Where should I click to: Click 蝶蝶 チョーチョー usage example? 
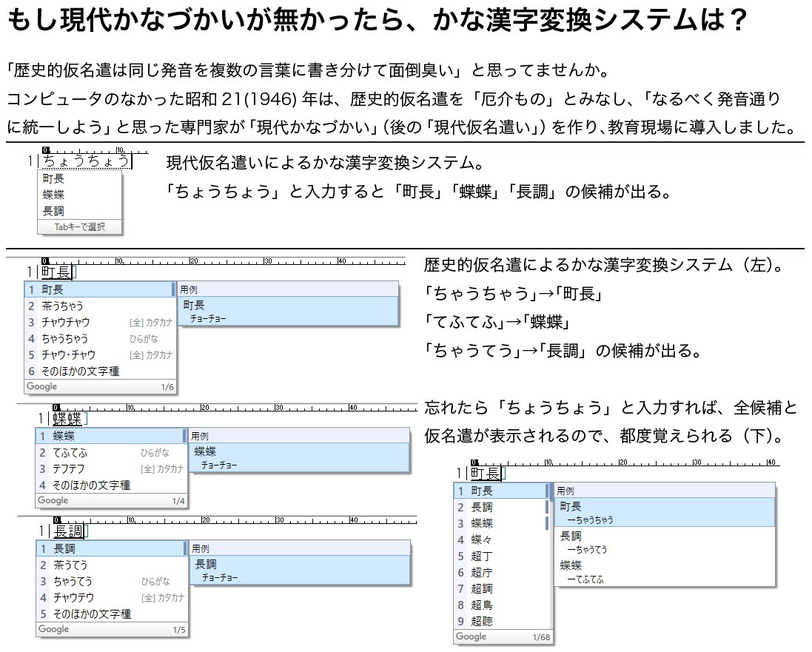pos(299,458)
